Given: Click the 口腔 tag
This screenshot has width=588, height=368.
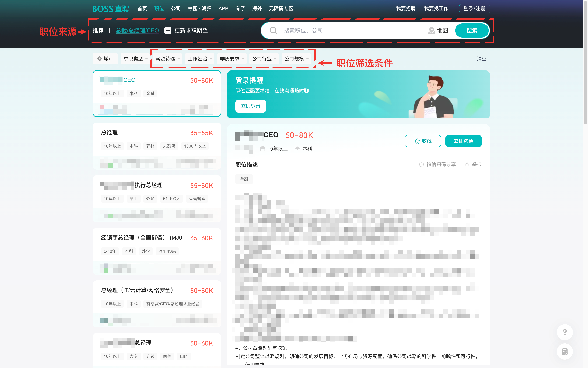Looking at the screenshot, I should click(x=184, y=356).
